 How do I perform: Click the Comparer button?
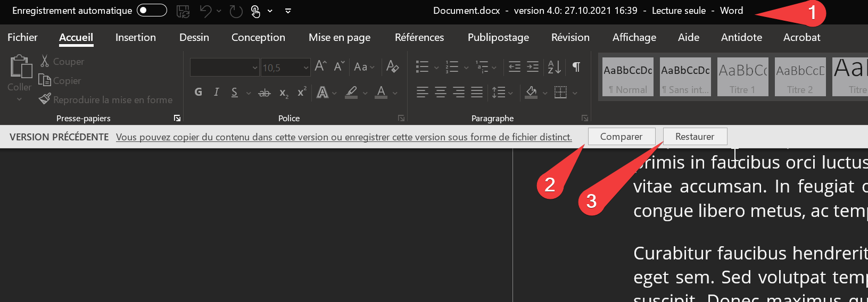(621, 137)
